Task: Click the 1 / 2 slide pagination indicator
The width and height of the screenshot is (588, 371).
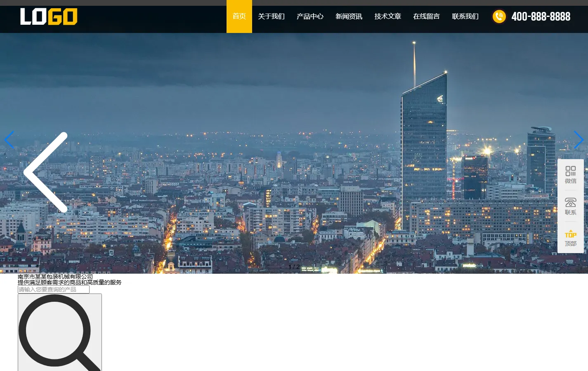Action: (x=294, y=267)
